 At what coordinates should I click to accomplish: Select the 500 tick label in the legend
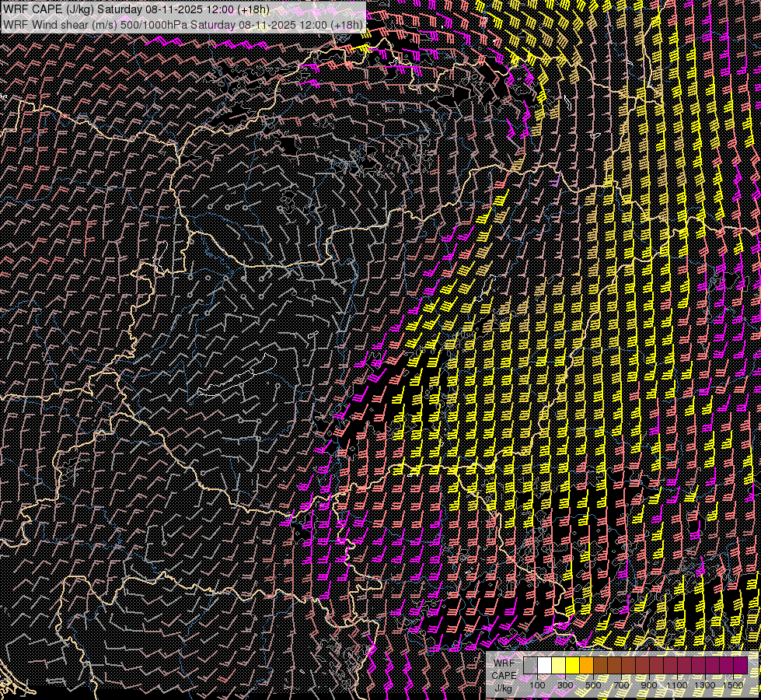point(593,685)
